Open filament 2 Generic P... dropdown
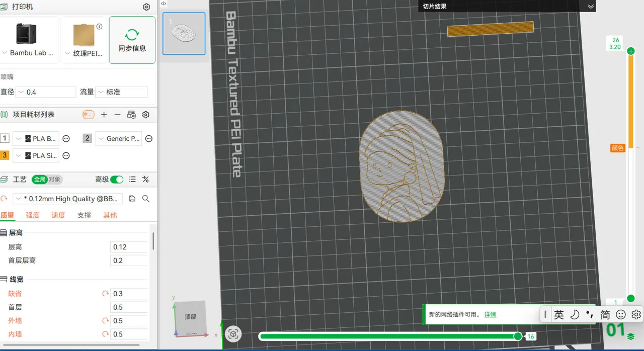Viewport: 644px width, 351px height. coord(119,139)
